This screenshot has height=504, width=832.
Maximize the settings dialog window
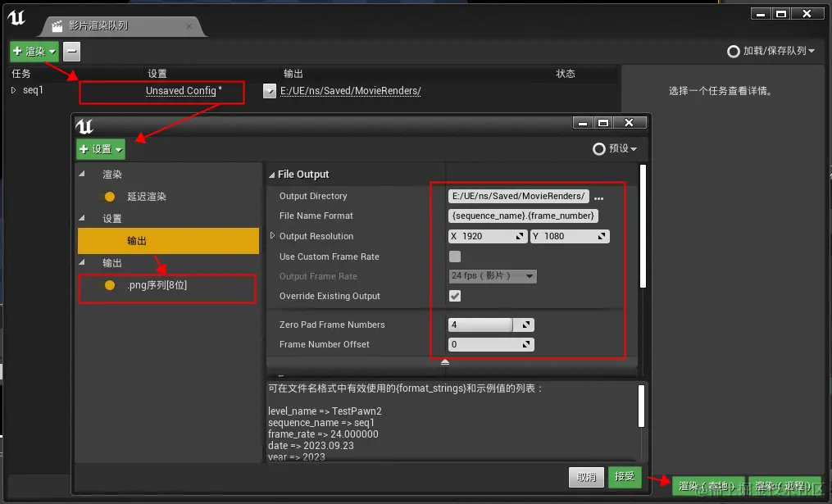click(x=603, y=123)
